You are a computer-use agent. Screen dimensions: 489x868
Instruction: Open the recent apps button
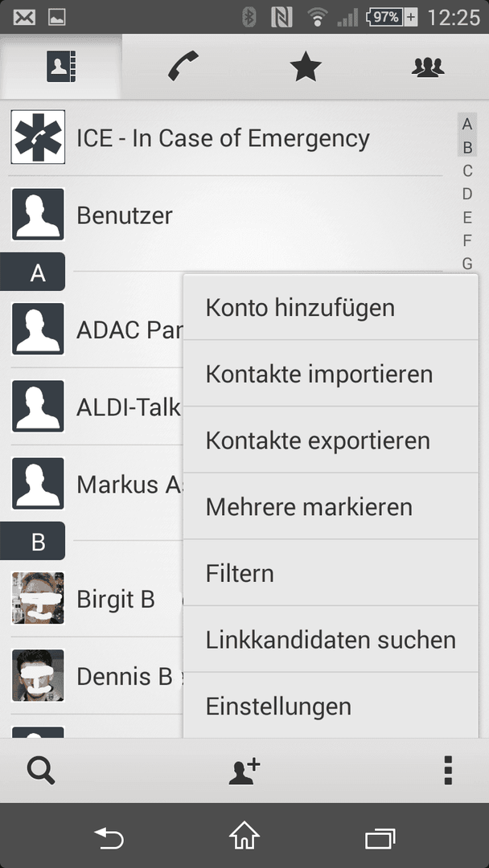(380, 838)
